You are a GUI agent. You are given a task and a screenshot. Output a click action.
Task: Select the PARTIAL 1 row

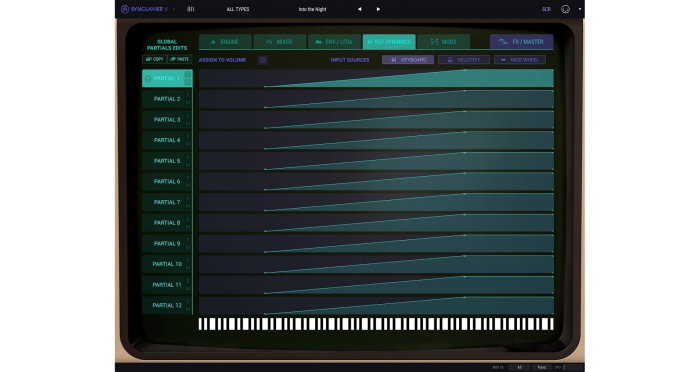(167, 78)
